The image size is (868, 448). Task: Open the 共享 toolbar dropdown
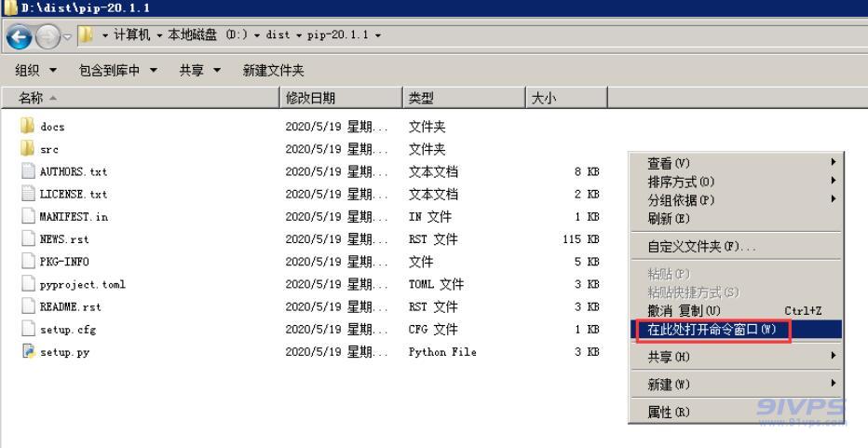(200, 71)
